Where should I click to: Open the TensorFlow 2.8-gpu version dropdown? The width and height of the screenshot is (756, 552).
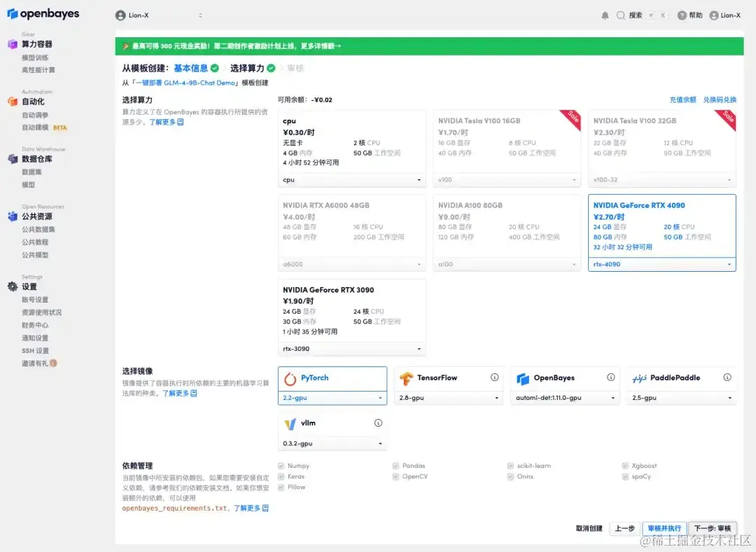449,398
